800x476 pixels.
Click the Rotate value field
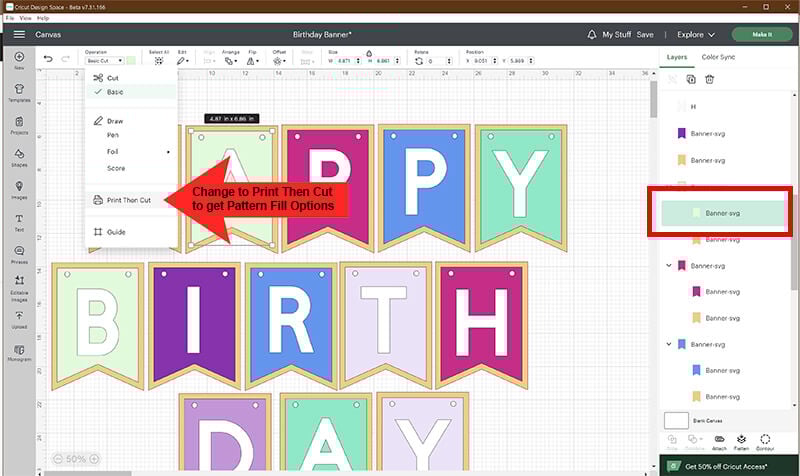[x=439, y=61]
